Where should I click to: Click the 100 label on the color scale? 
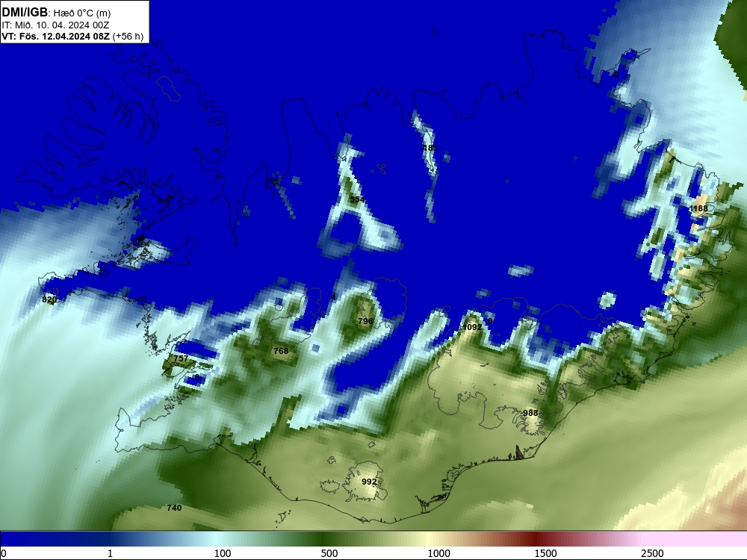pos(223,553)
